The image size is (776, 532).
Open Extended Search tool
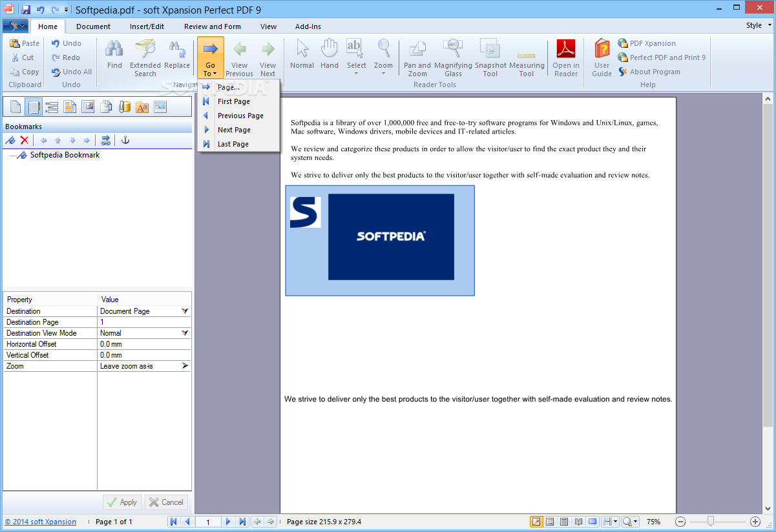point(145,58)
